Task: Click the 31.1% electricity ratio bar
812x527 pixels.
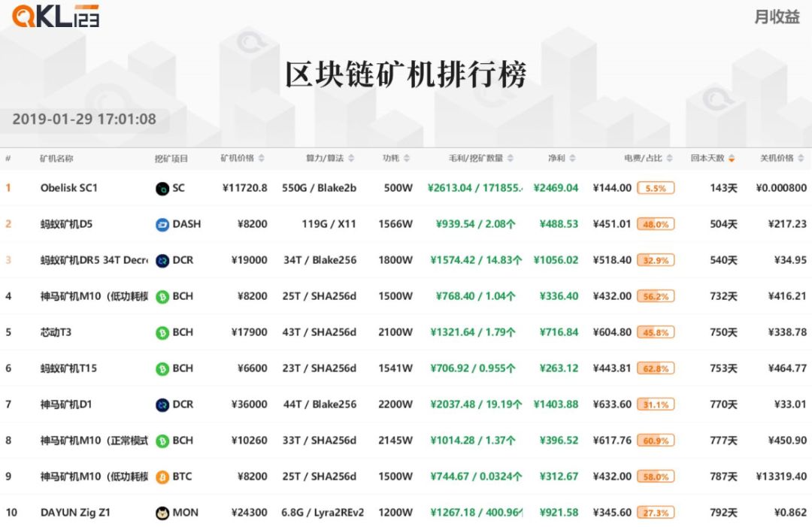Action: coord(656,404)
